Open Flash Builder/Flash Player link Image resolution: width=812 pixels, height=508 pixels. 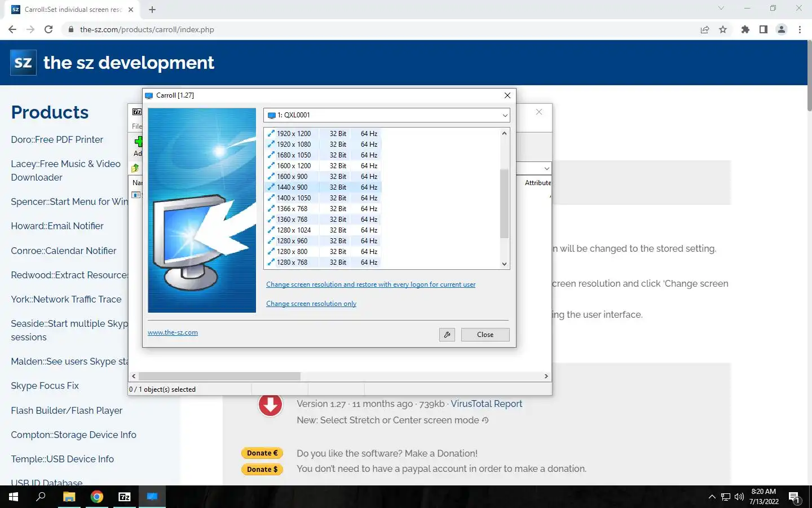67,410
